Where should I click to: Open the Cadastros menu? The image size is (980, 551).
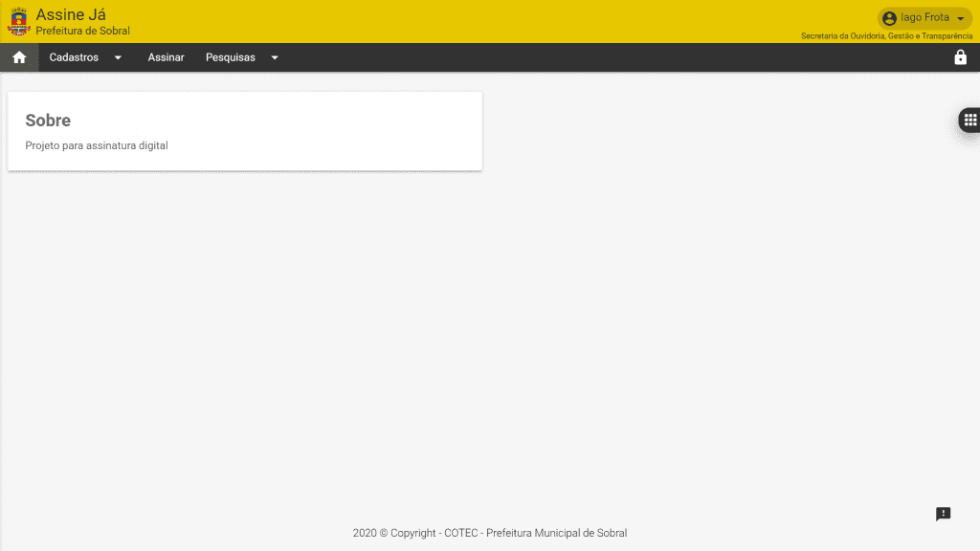(x=74, y=57)
